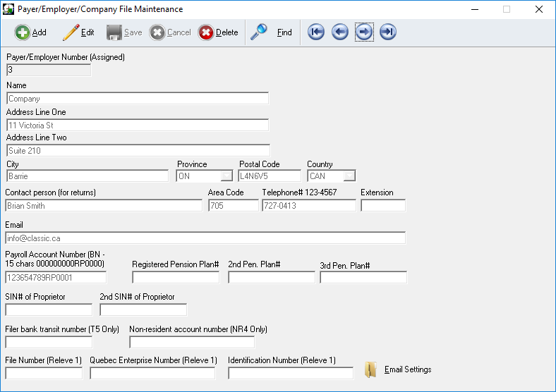The height and width of the screenshot is (392, 556).
Task: Go to the next record arrow
Action: click(364, 32)
